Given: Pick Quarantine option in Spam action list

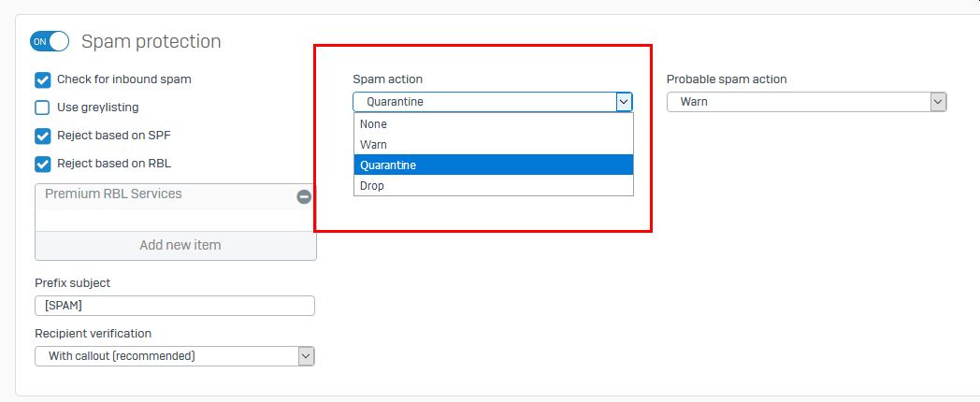Looking at the screenshot, I should point(493,165).
